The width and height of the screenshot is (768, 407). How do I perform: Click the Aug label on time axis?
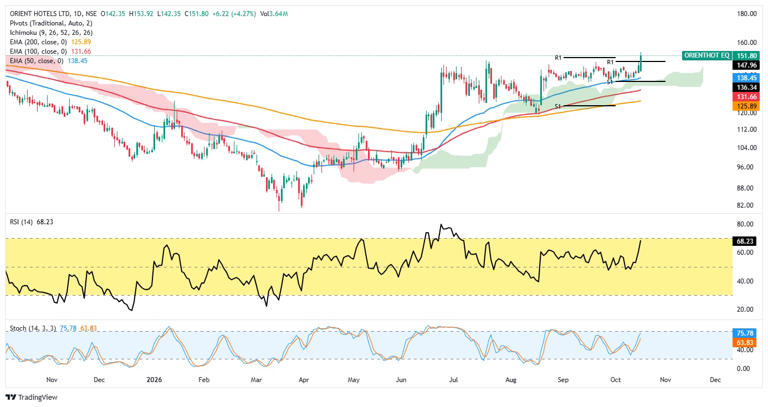tap(511, 380)
